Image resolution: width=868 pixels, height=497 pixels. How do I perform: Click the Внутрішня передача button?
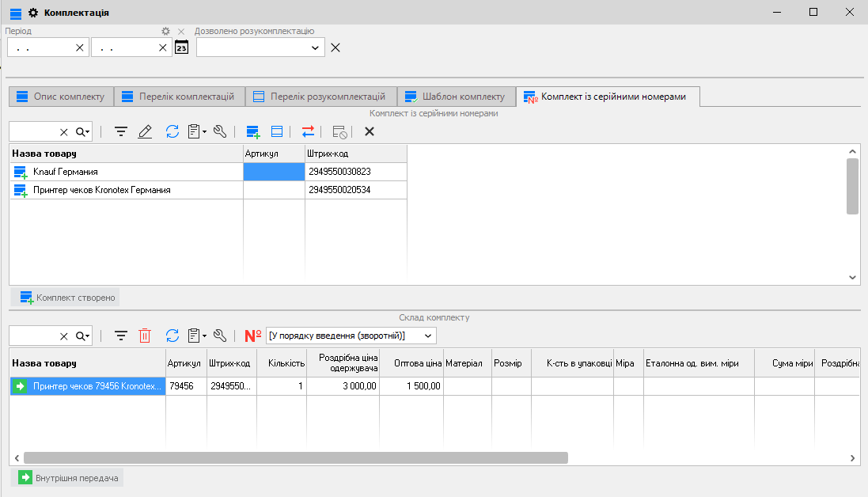point(69,478)
